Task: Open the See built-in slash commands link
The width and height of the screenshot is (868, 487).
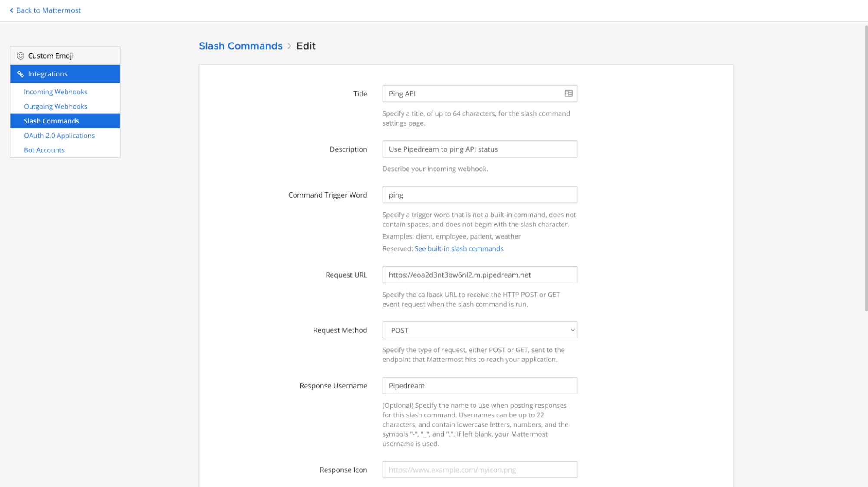Action: tap(459, 248)
